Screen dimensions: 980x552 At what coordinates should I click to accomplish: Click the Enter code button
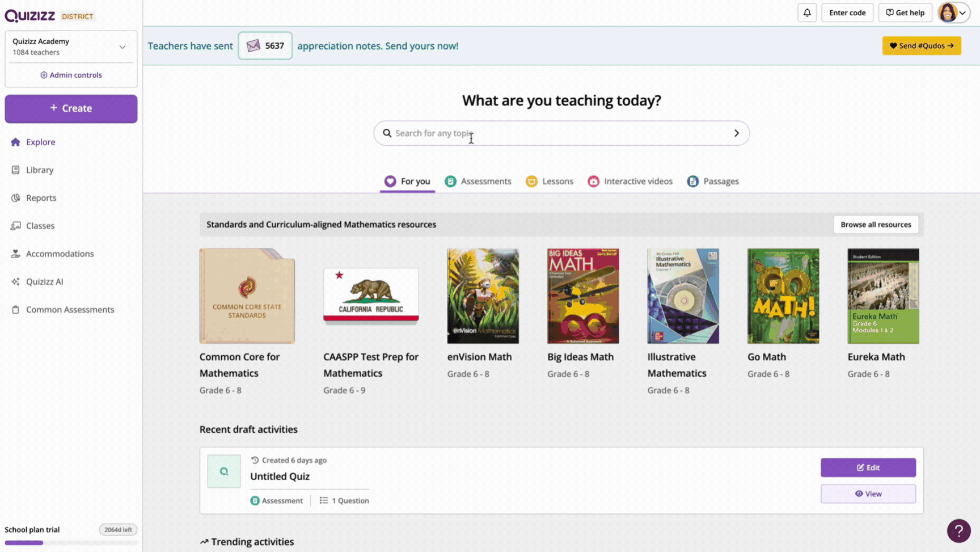point(847,12)
